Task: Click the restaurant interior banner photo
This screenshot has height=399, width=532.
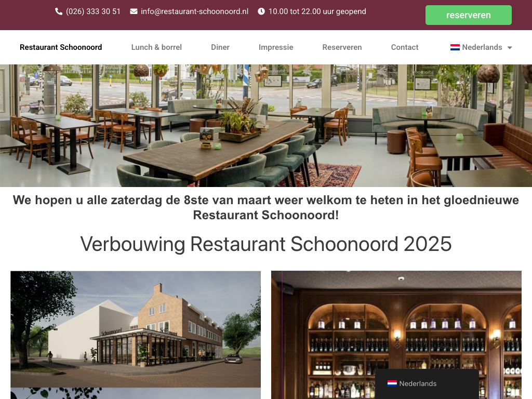Action: pos(266,126)
